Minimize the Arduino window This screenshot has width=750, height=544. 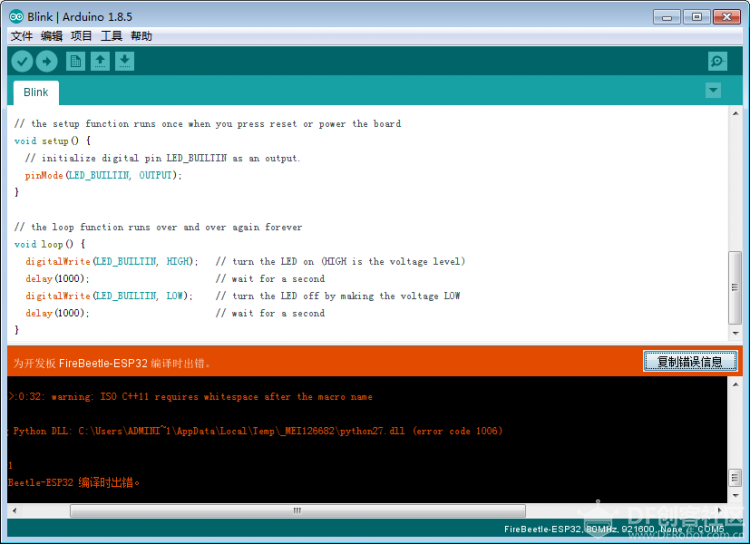[667, 17]
